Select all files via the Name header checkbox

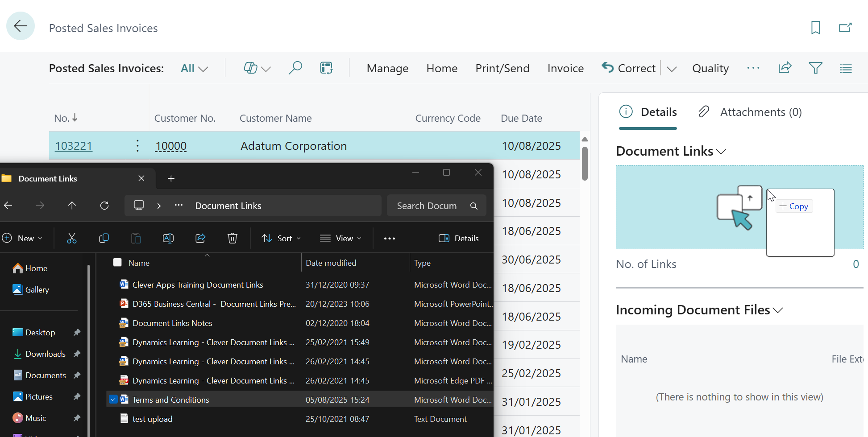coord(117,262)
